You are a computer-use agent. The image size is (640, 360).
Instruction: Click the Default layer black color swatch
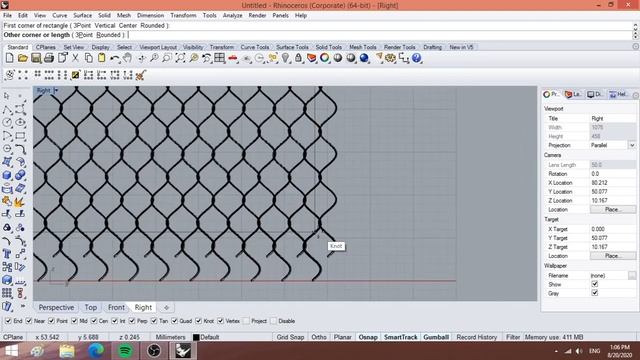pos(196,338)
